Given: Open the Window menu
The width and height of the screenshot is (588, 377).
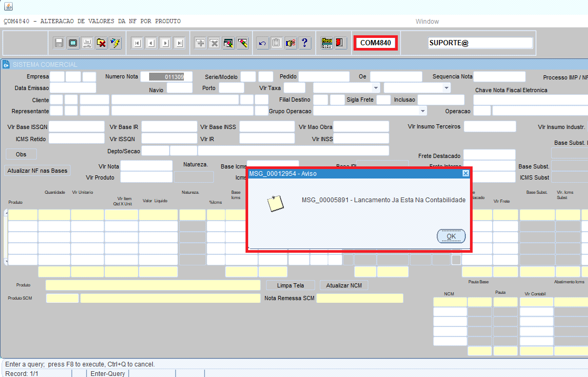Looking at the screenshot, I should pyautogui.click(x=427, y=22).
